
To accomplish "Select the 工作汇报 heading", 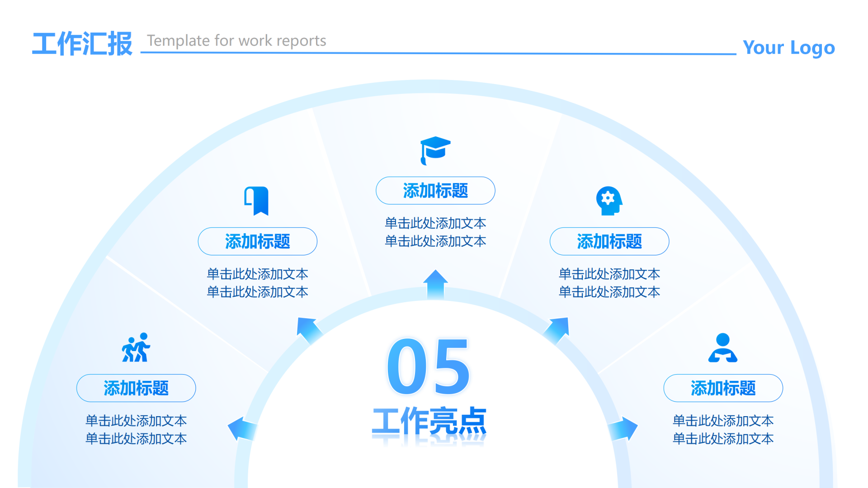I will (82, 44).
